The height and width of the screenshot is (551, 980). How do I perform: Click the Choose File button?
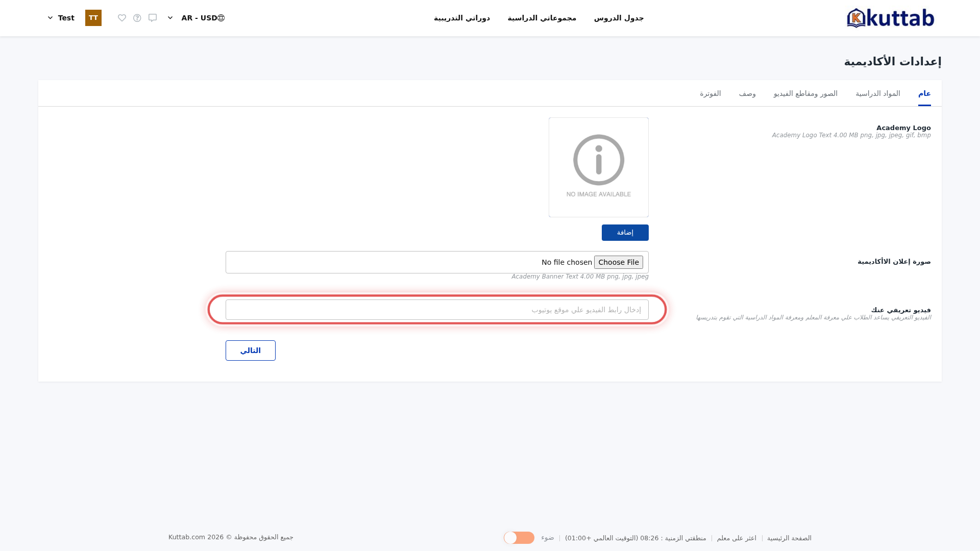pyautogui.click(x=619, y=262)
